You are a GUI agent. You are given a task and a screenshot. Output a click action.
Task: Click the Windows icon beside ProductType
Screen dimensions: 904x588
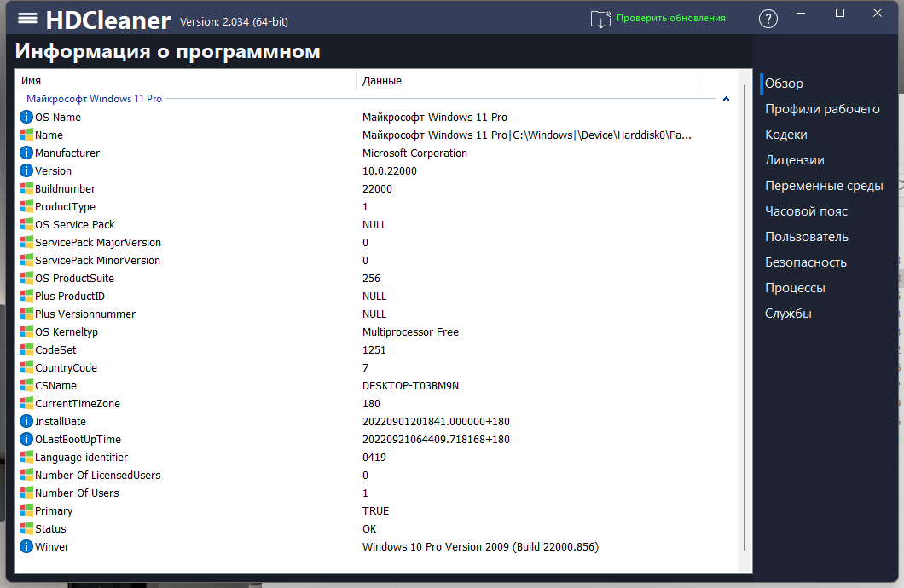point(26,206)
